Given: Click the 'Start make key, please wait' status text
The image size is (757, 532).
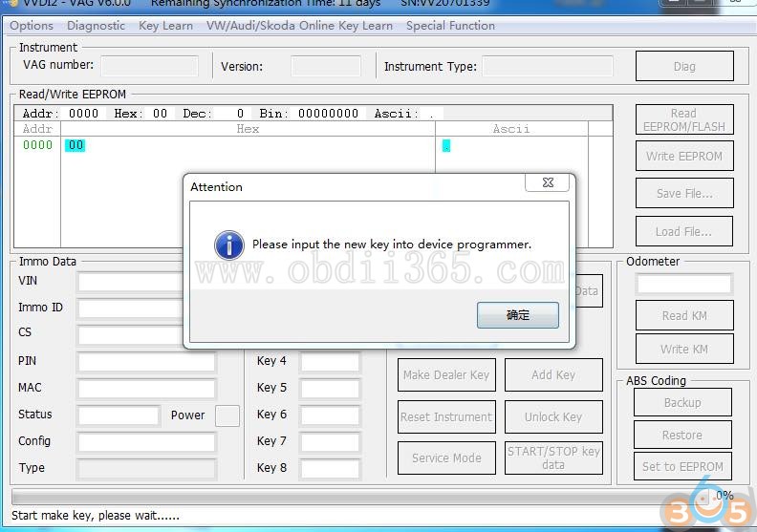Looking at the screenshot, I should [x=96, y=516].
